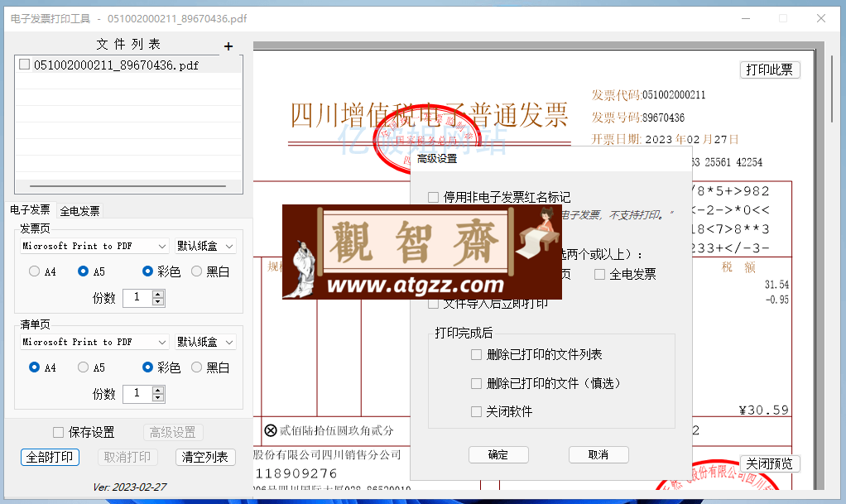Open the 发票页 默认纸盒 dropdown
The width and height of the screenshot is (846, 504).
(205, 246)
